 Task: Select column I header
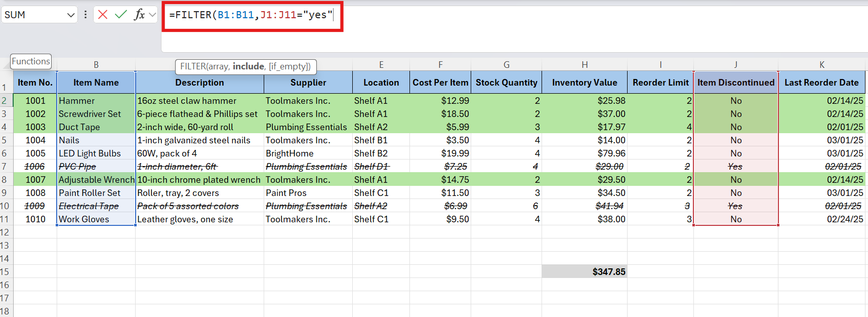pyautogui.click(x=660, y=65)
